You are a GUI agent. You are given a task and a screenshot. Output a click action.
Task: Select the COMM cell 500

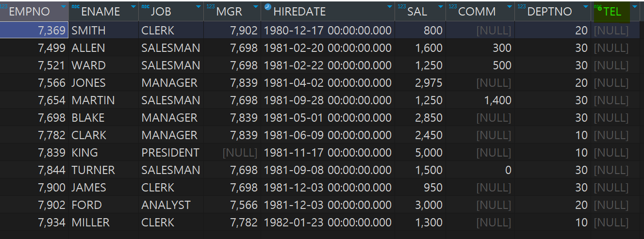(480, 65)
